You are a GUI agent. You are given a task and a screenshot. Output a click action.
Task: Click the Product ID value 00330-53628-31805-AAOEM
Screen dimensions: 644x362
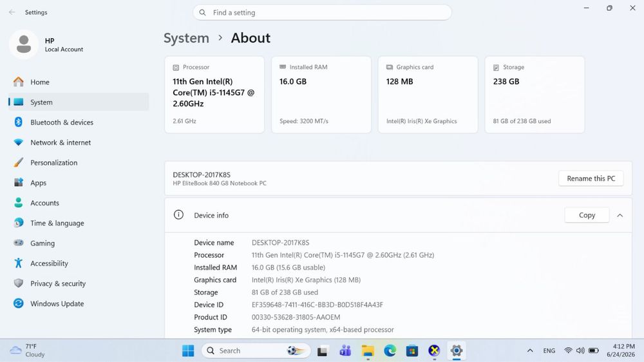pos(296,317)
